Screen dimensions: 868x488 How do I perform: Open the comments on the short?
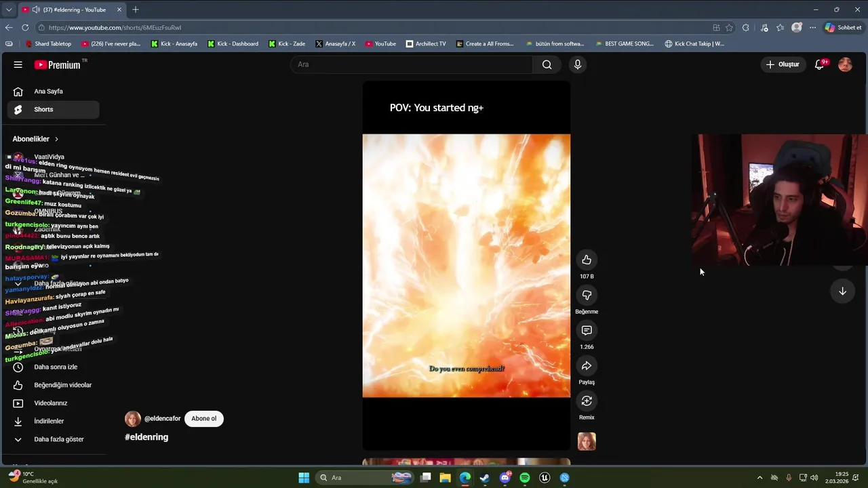pos(587,330)
